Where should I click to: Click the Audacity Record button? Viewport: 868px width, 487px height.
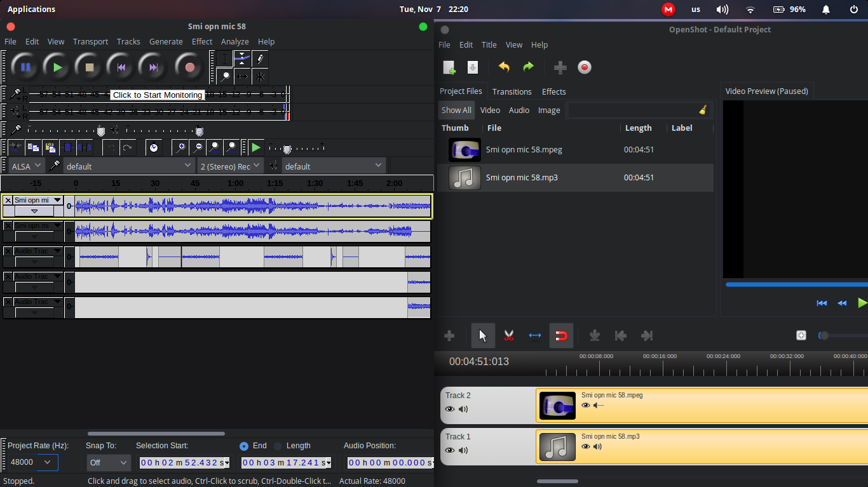(x=189, y=67)
